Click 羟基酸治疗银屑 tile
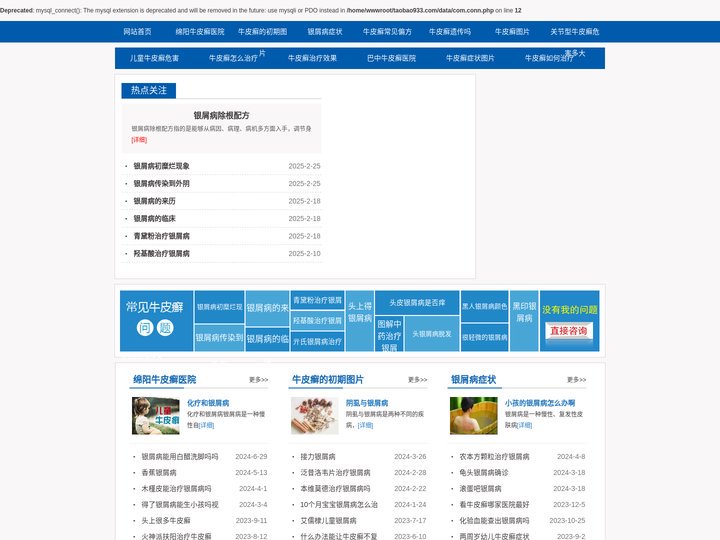Viewport: 720px width, 540px height. point(317,321)
